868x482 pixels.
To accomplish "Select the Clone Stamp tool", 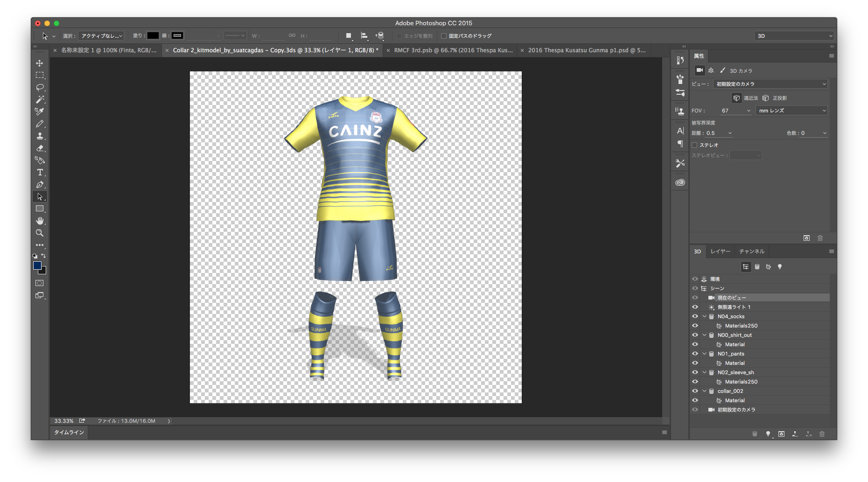I will click(40, 136).
